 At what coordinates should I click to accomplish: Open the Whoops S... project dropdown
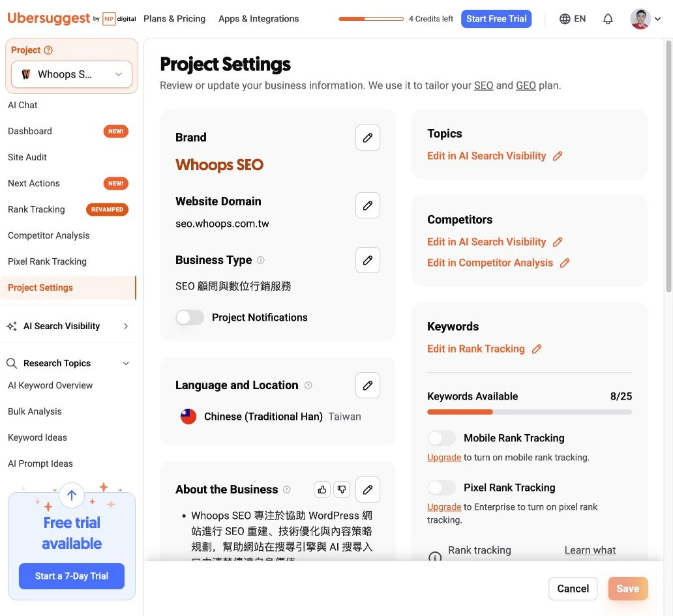click(x=72, y=75)
